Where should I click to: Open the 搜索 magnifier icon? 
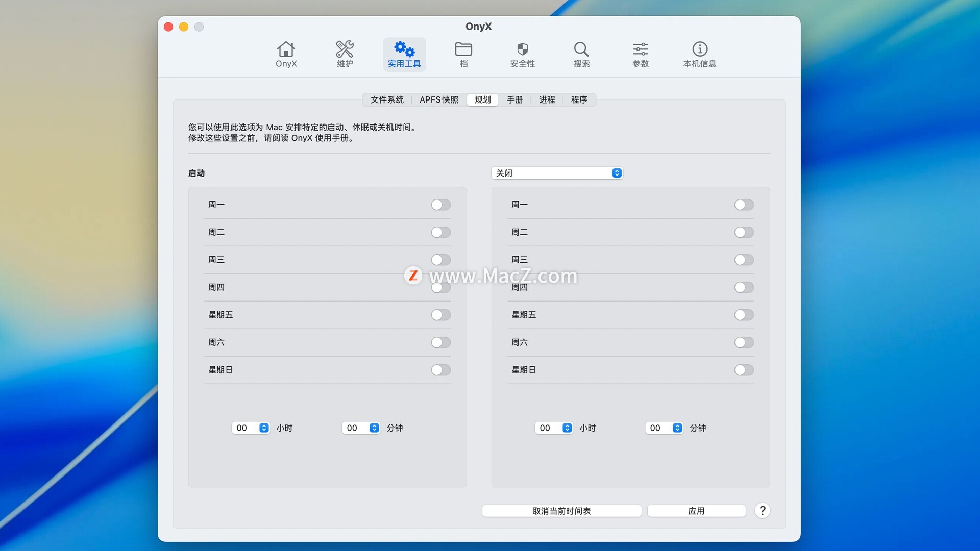(581, 55)
